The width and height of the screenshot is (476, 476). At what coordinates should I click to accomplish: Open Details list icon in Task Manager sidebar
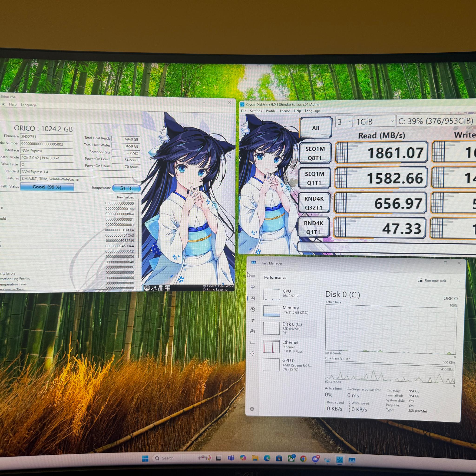click(x=253, y=342)
